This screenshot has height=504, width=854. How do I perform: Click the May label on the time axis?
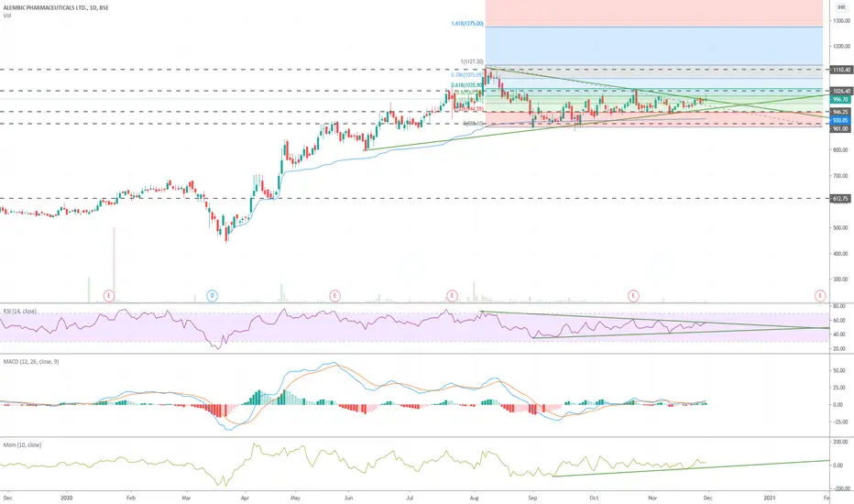(295, 498)
